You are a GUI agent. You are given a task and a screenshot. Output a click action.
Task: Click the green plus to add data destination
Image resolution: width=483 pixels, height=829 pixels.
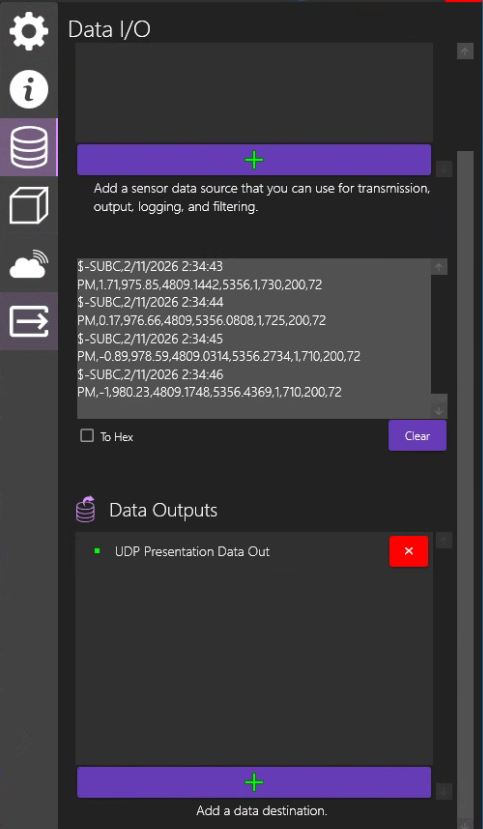[254, 782]
